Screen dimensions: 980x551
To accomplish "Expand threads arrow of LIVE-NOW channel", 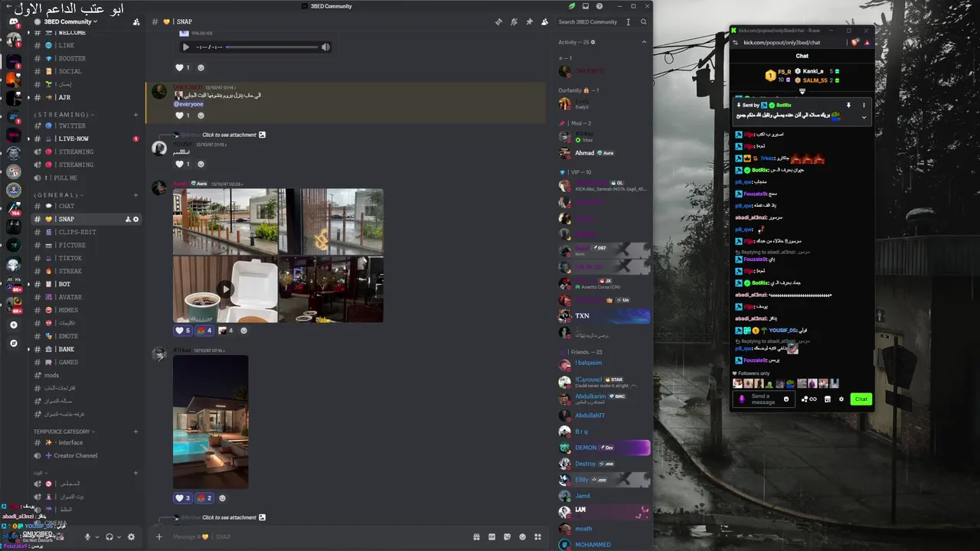I will click(28, 139).
